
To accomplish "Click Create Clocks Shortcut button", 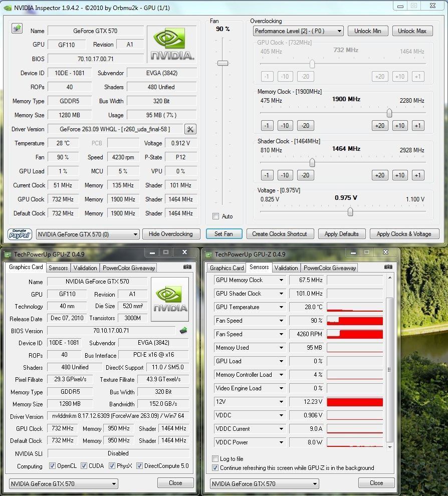I will click(x=280, y=234).
